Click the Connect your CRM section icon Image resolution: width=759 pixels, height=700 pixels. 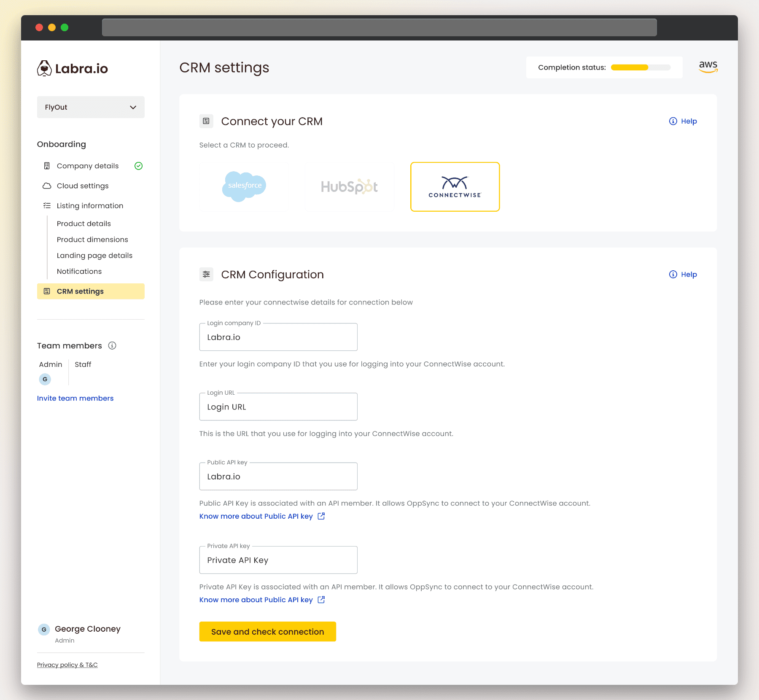[206, 121]
